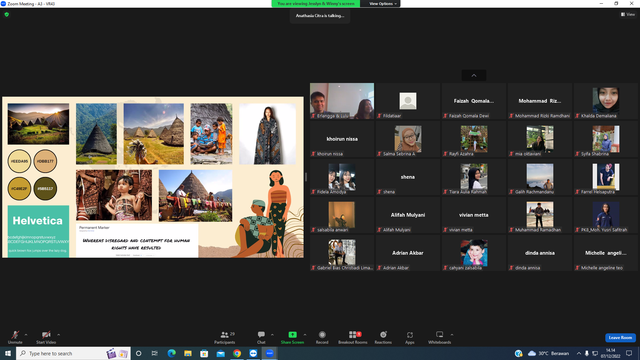The height and width of the screenshot is (360, 640).
Task: Expand chat options arrow
Action: tap(272, 335)
